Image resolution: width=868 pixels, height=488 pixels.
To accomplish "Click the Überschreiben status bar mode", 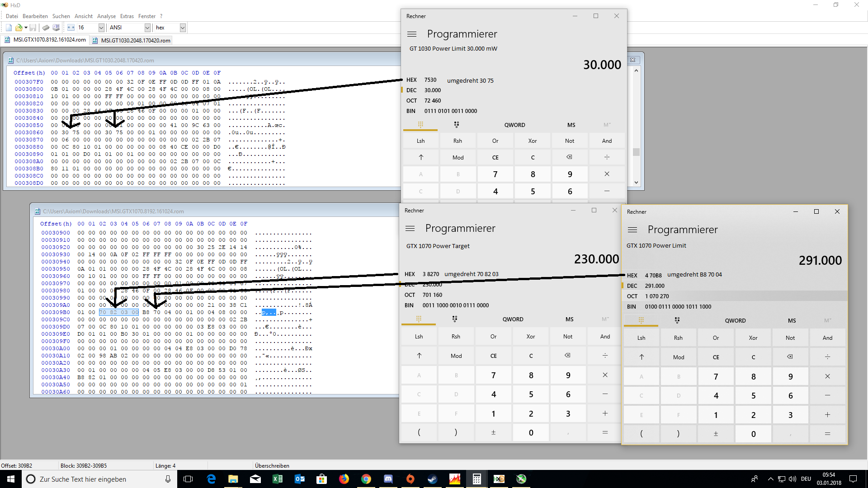I will (272, 465).
